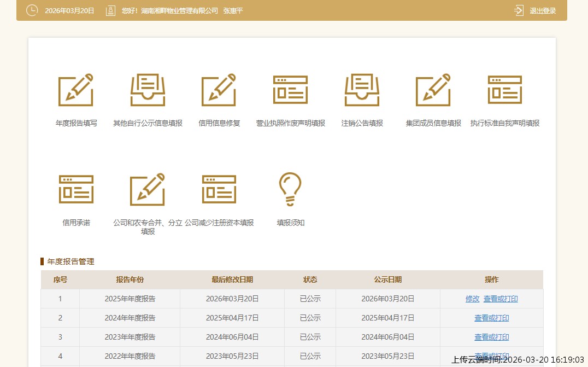
Task: Open the 信用信息修复 icon
Action: [x=219, y=90]
